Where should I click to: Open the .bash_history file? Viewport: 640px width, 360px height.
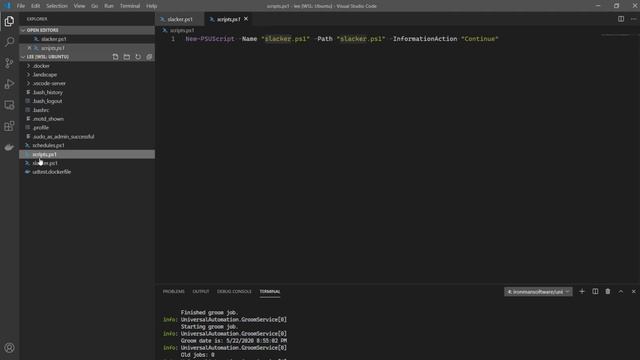pos(87,92)
